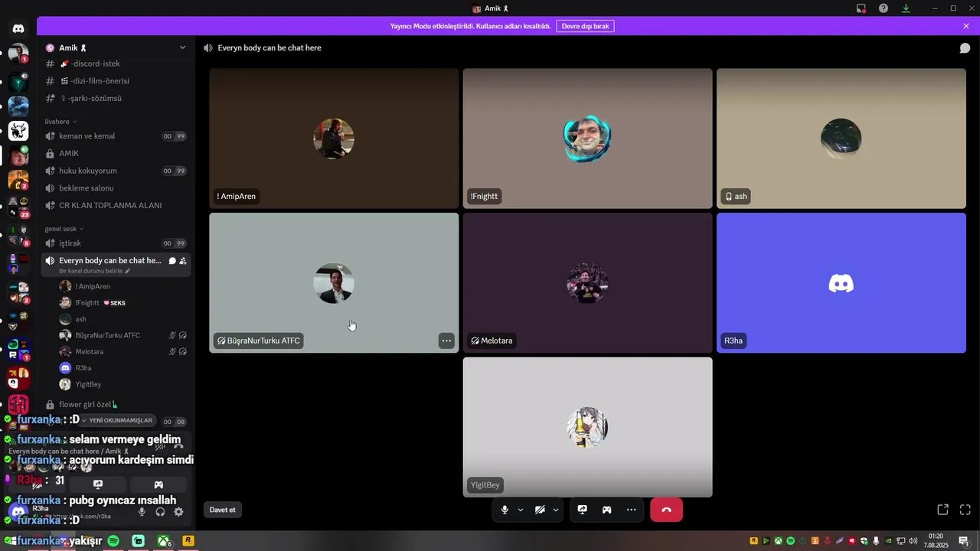Open more options on BüşraNurTurku tile
This screenshot has width=980, height=551.
[446, 341]
